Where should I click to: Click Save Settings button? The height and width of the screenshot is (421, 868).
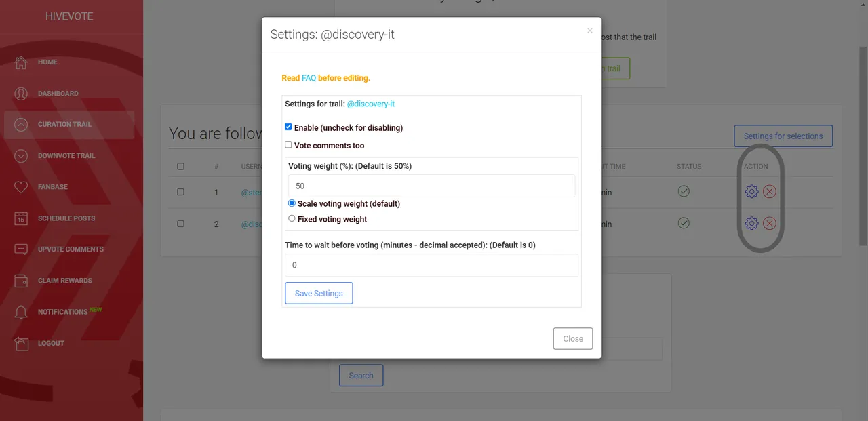tap(319, 294)
